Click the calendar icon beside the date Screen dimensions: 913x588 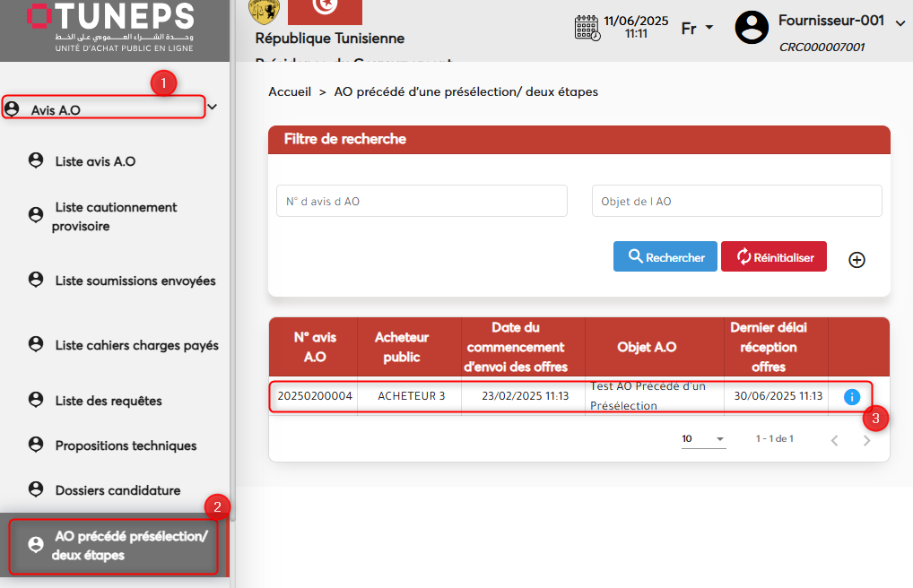pos(587,27)
